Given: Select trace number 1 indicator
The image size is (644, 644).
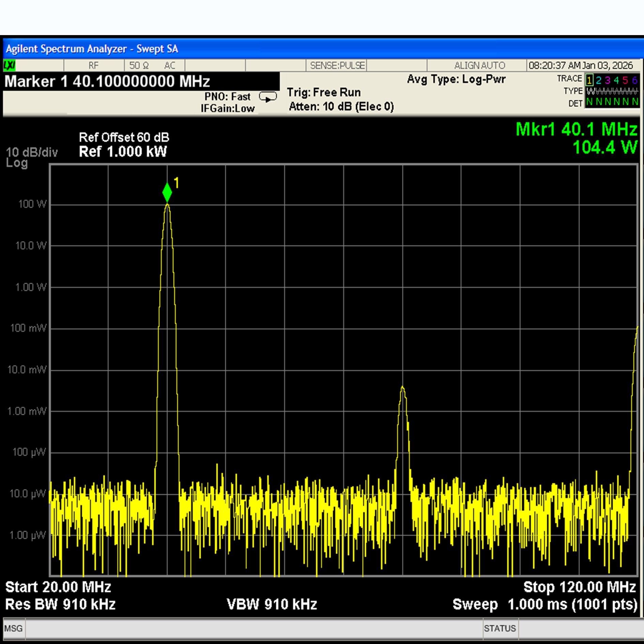Looking at the screenshot, I should (x=589, y=80).
